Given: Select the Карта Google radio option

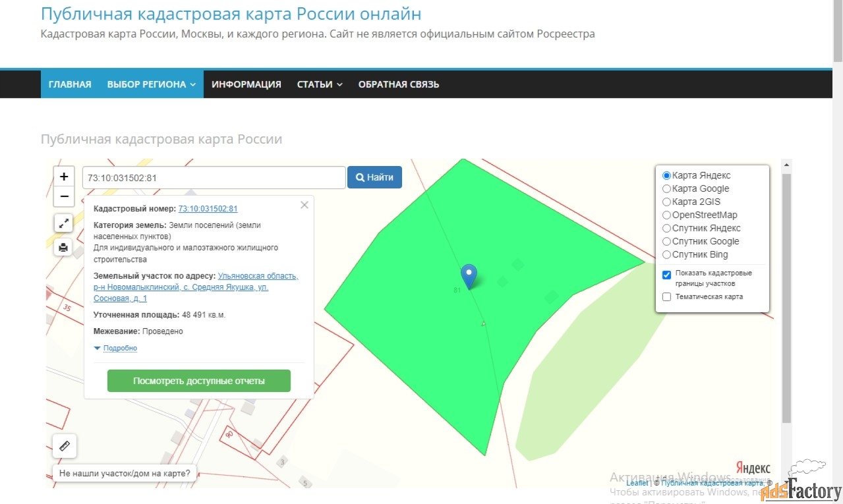Looking at the screenshot, I should click(667, 189).
